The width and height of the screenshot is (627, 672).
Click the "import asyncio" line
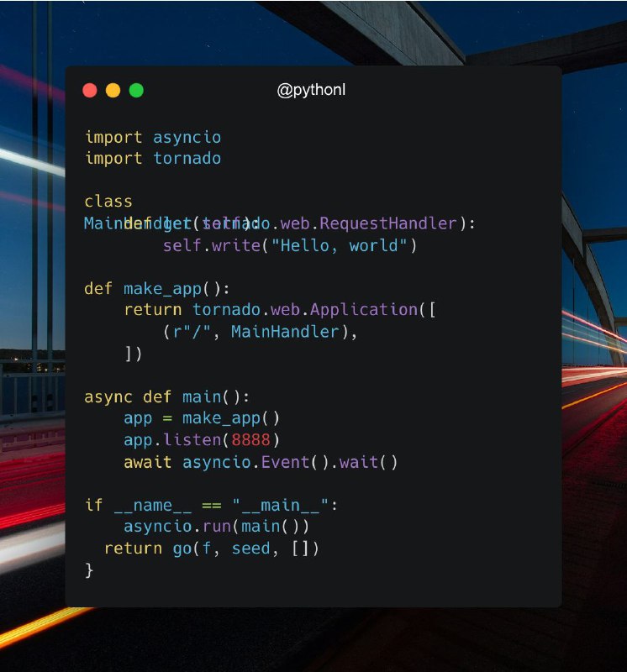(x=153, y=138)
